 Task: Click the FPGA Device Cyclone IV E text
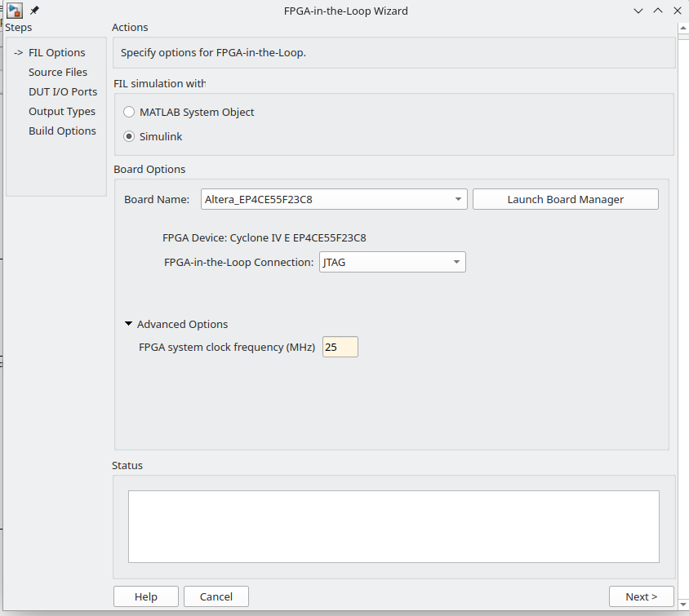click(264, 238)
